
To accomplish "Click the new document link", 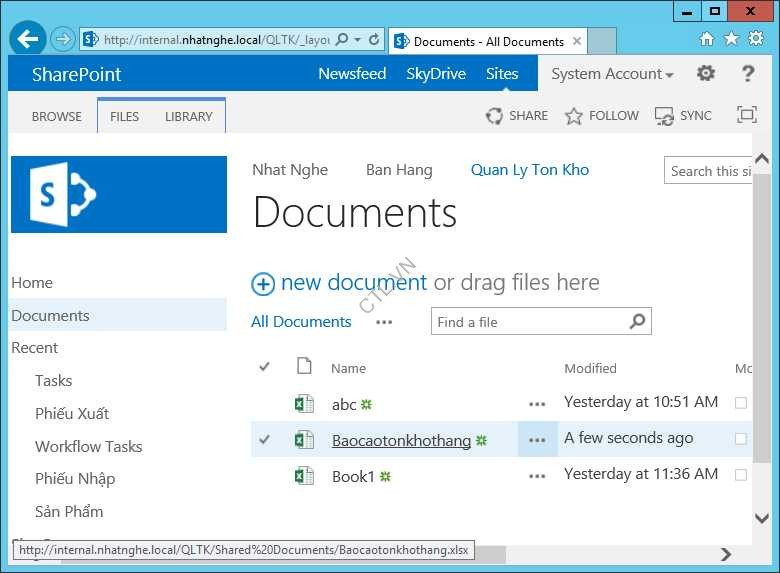I will tap(354, 283).
